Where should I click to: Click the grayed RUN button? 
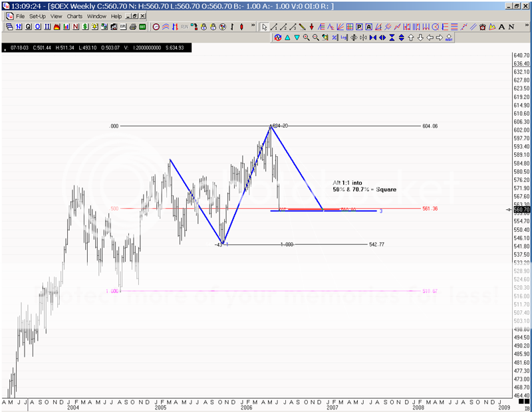(184, 27)
